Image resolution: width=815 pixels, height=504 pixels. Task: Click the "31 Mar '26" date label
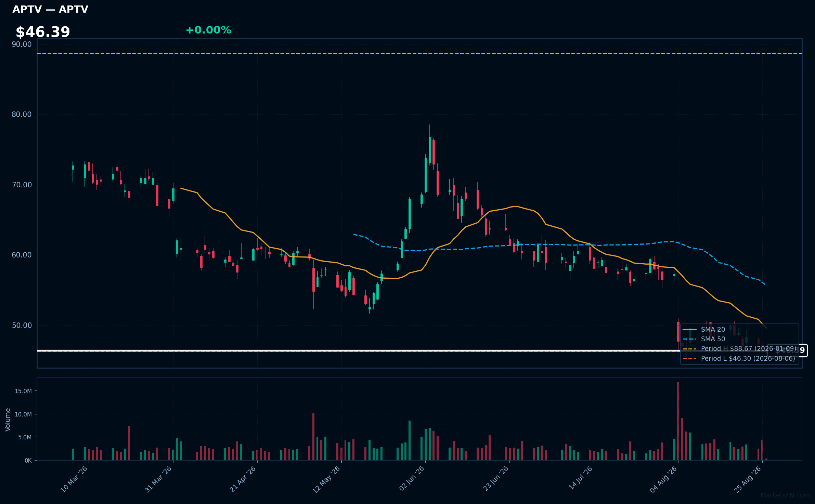[158, 479]
